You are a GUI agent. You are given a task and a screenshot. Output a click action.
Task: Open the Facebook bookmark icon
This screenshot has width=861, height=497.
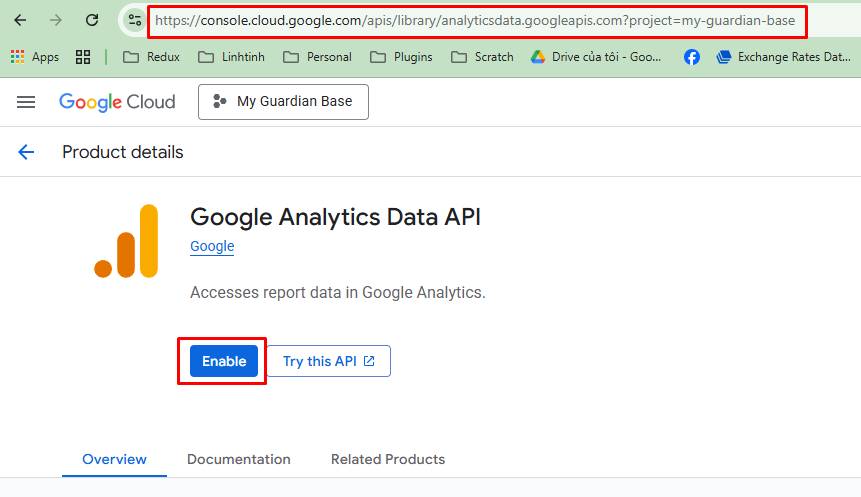click(691, 57)
